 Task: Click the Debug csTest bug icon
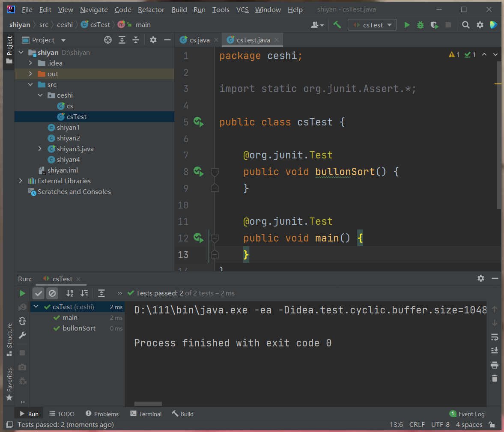point(420,25)
